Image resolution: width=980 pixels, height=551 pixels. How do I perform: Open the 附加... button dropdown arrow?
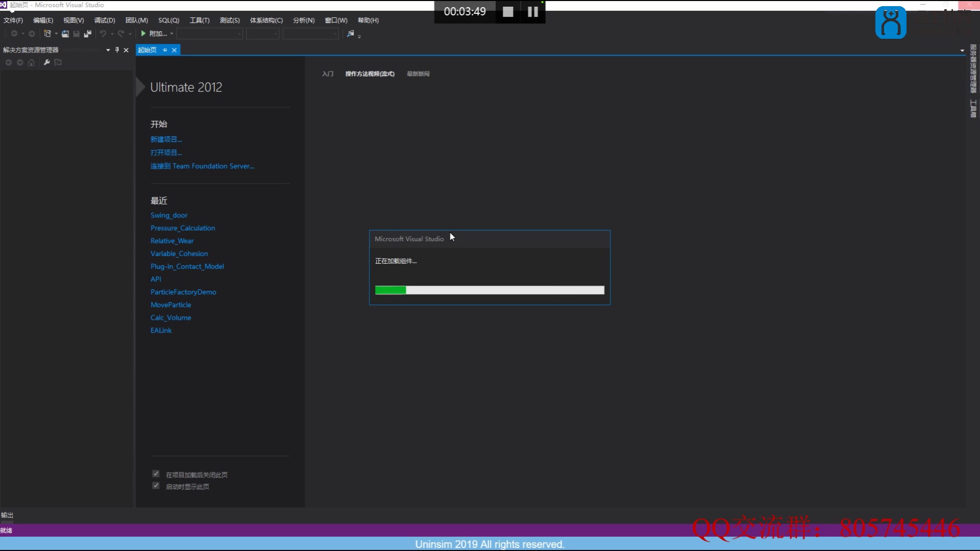pos(172,34)
